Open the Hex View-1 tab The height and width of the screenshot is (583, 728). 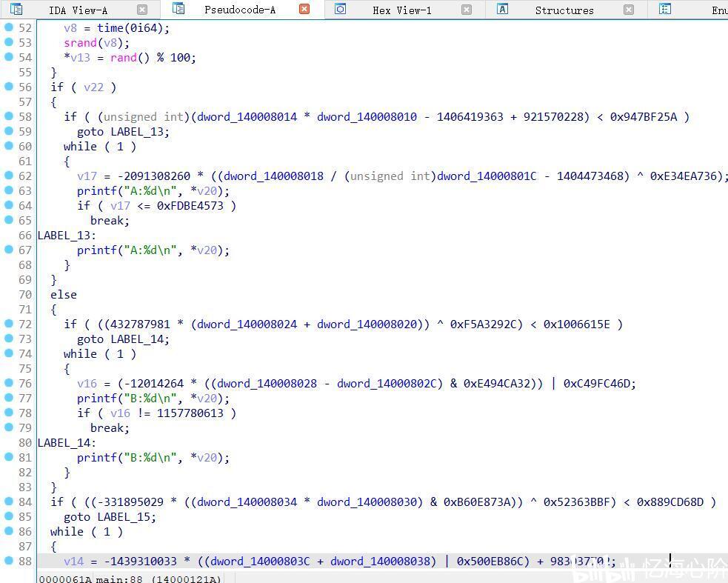tap(402, 10)
